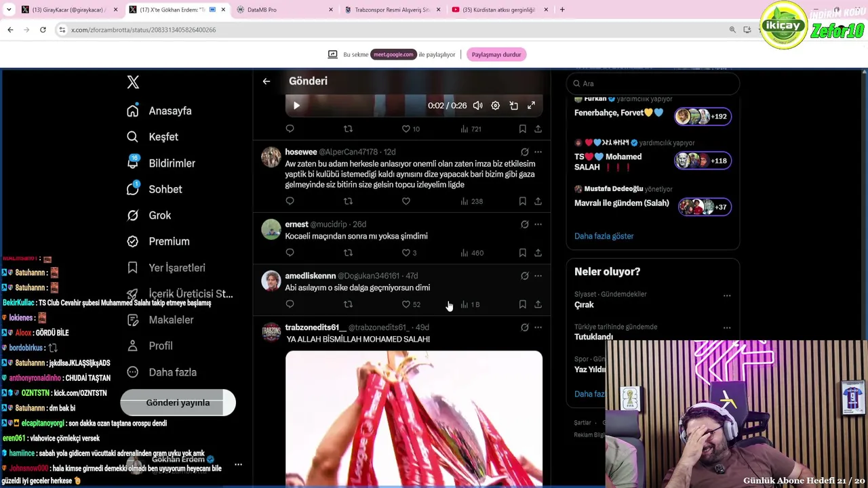This screenshot has width=868, height=488.
Task: Open the Tutuklandı trending topic
Action: [x=594, y=337]
